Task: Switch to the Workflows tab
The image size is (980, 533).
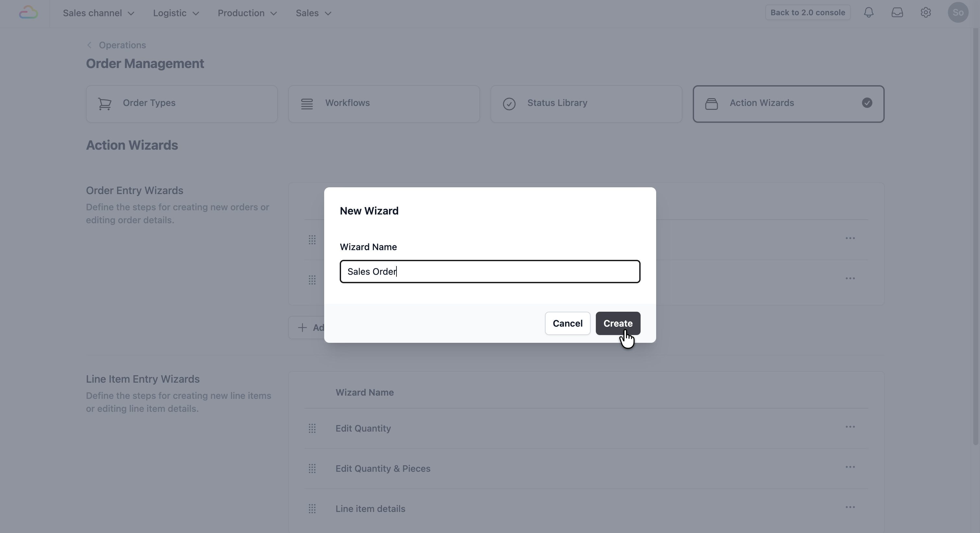Action: tap(384, 104)
